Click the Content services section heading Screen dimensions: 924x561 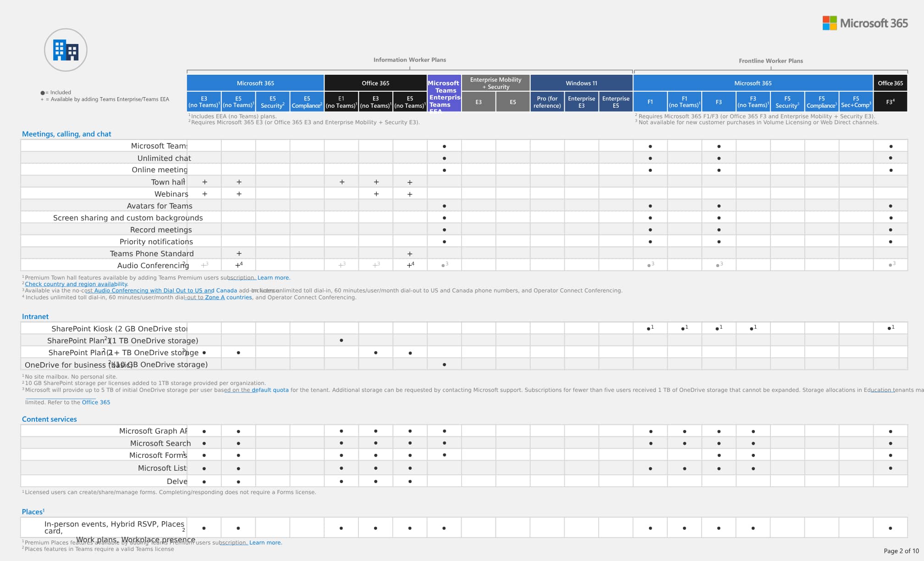(49, 419)
